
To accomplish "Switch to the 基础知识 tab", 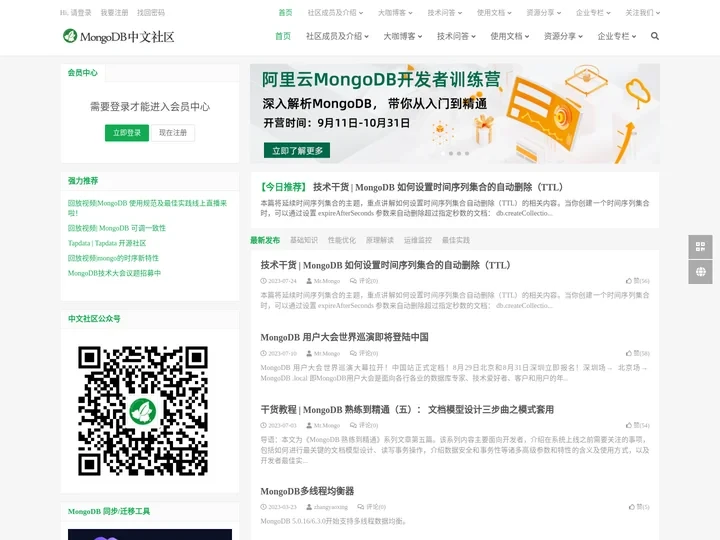I will pyautogui.click(x=304, y=240).
